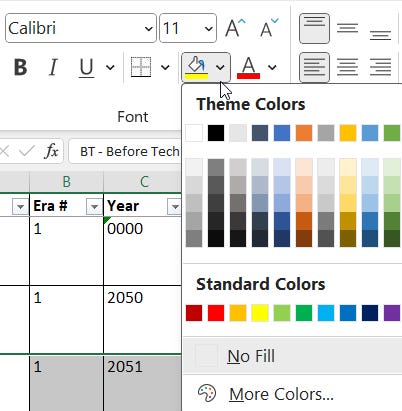This screenshot has width=402, height=411.
Task: Open the Era # filter dropdown
Action: [x=94, y=207]
